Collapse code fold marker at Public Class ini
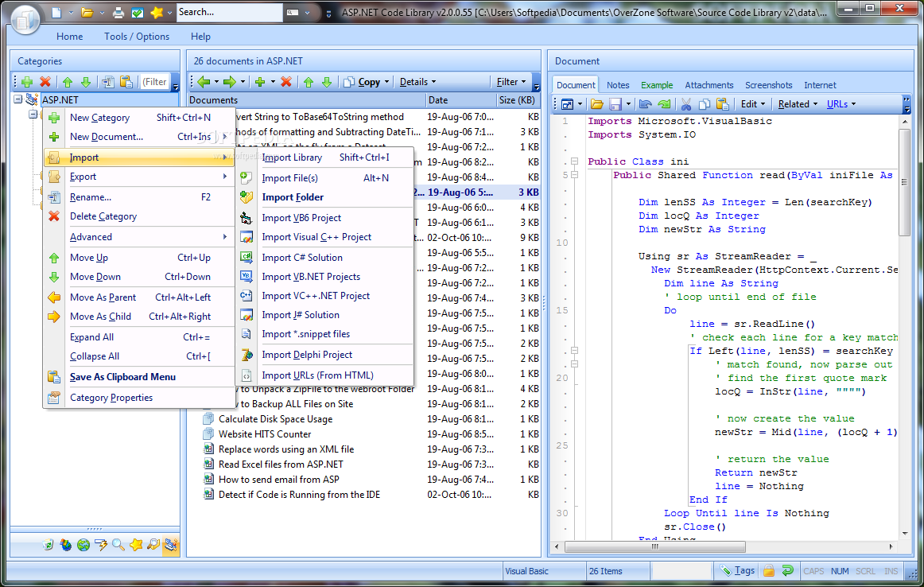Image resolution: width=924 pixels, height=587 pixels. (x=574, y=161)
